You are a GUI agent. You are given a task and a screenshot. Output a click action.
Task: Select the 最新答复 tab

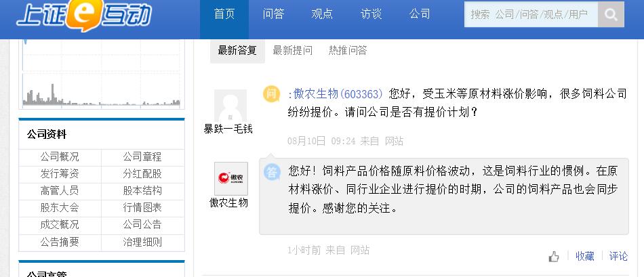237,50
